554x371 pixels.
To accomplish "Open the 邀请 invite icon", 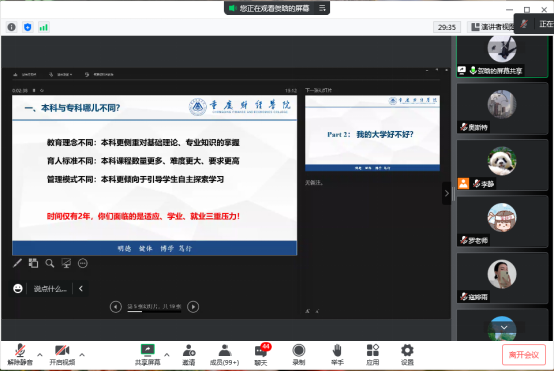I will 189,355.
